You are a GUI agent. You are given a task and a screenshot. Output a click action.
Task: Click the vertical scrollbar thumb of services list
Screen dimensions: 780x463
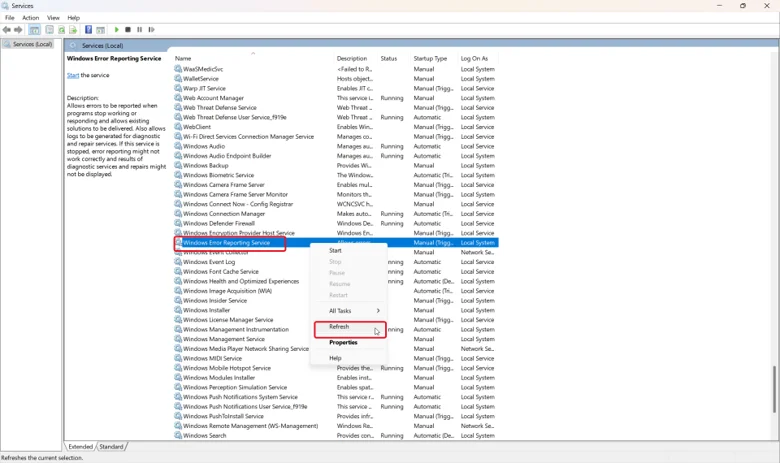(x=774, y=389)
